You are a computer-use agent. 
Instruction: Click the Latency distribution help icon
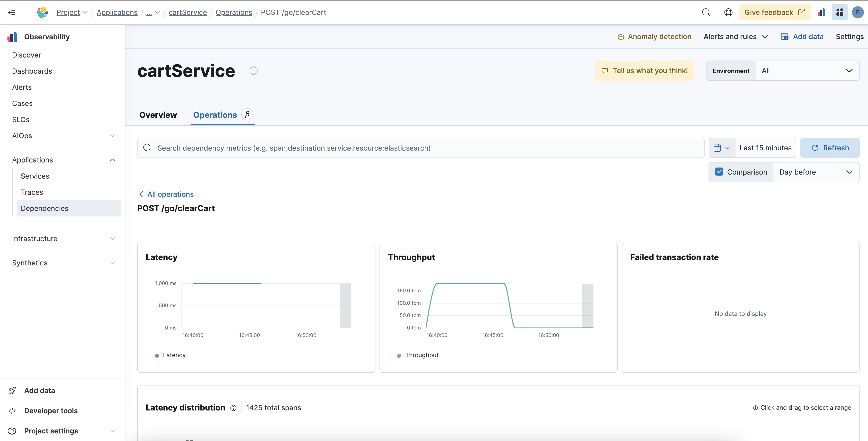(x=233, y=408)
